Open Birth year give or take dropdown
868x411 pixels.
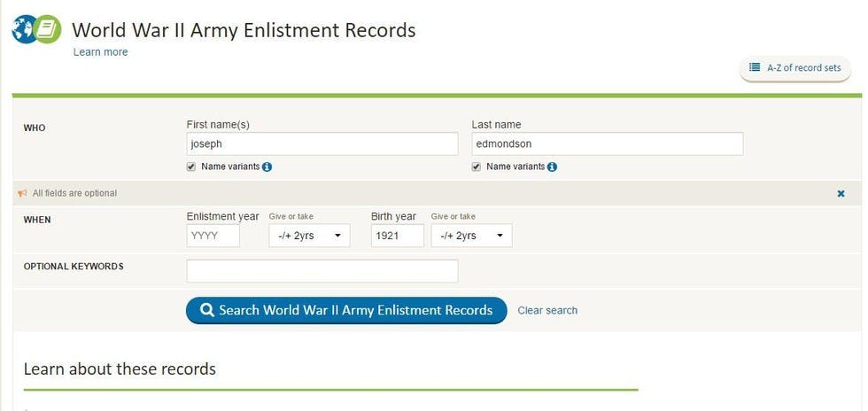(x=471, y=236)
